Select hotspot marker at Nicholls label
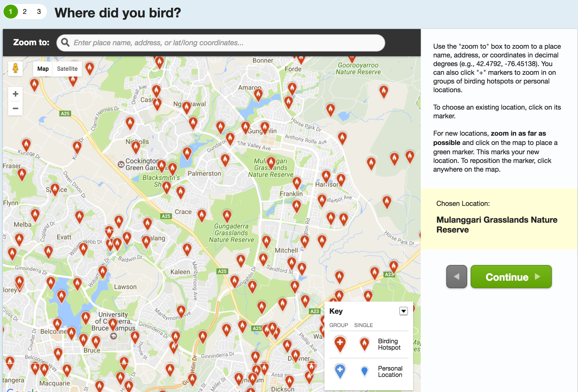 coord(136,147)
